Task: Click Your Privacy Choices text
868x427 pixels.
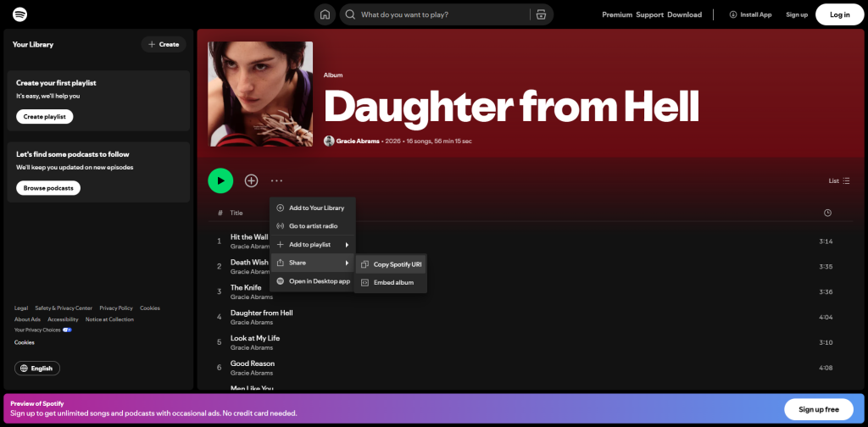Action: 37,330
